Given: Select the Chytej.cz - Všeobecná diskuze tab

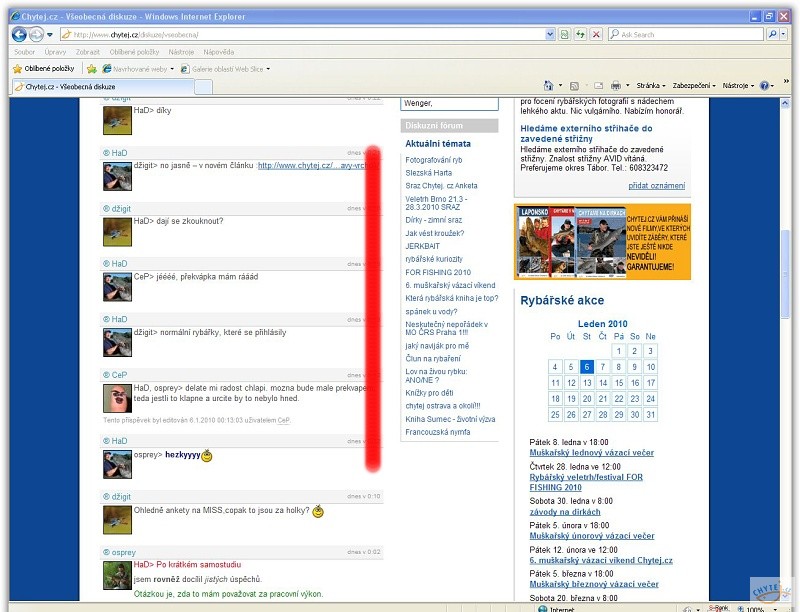Looking at the screenshot, I should point(102,87).
